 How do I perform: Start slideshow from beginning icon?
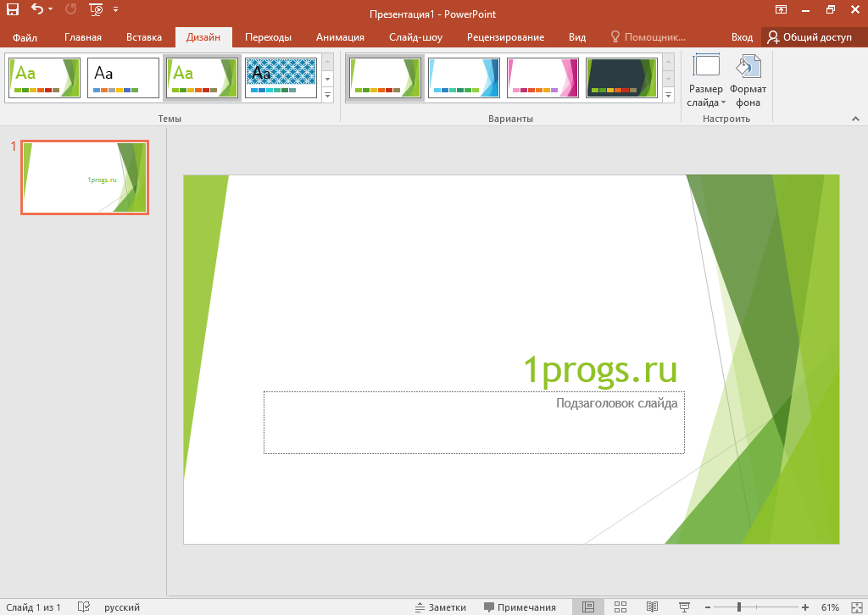coord(96,8)
